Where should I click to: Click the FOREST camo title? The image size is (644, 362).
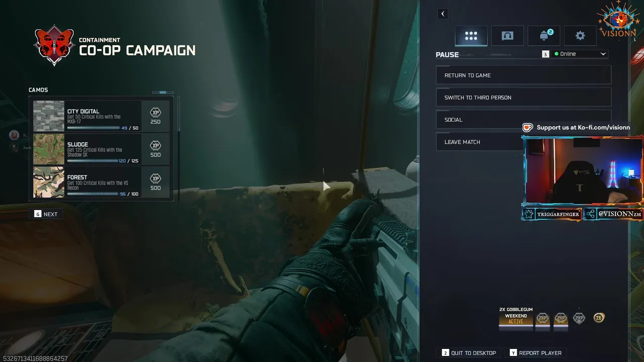point(77,177)
